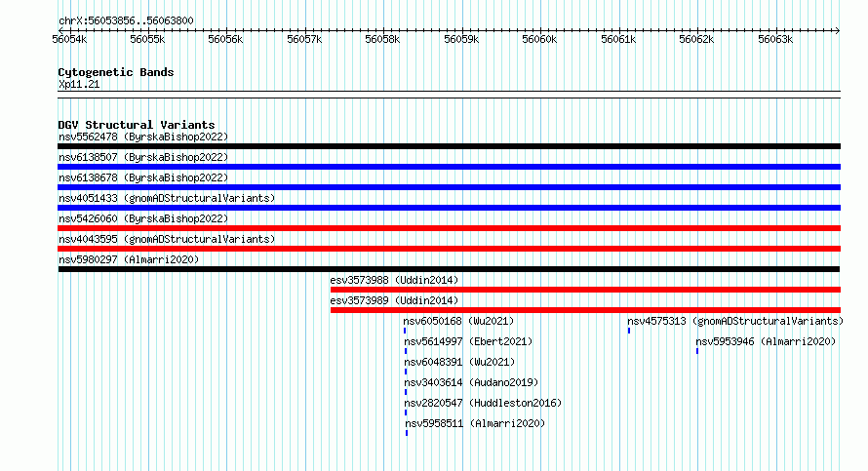Click the nsv5953946 (Almarri2020) label
The width and height of the screenshot is (868, 471).
766,342
